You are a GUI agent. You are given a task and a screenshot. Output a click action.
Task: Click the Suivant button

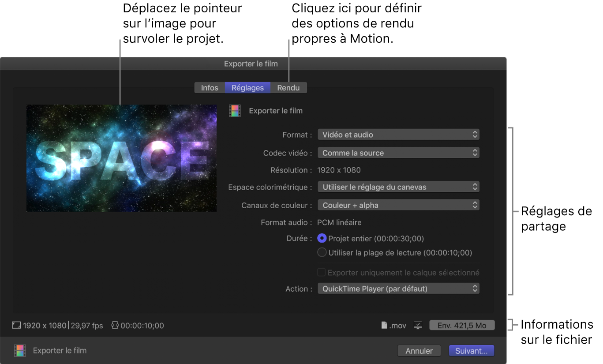coord(471,350)
